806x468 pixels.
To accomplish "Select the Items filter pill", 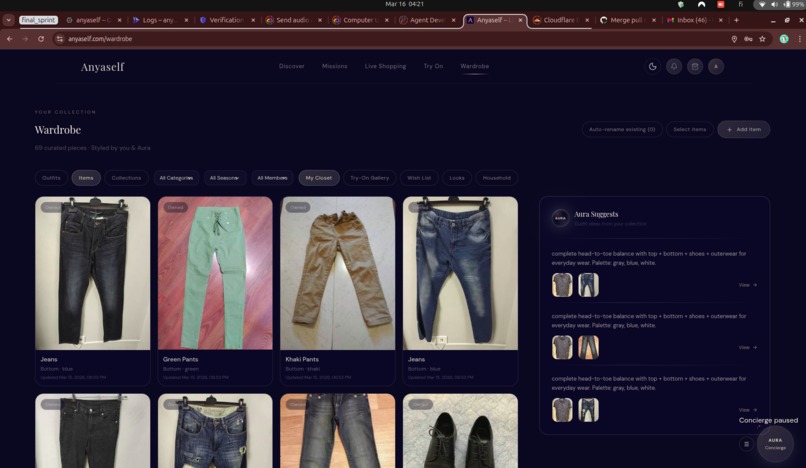I will [x=86, y=178].
